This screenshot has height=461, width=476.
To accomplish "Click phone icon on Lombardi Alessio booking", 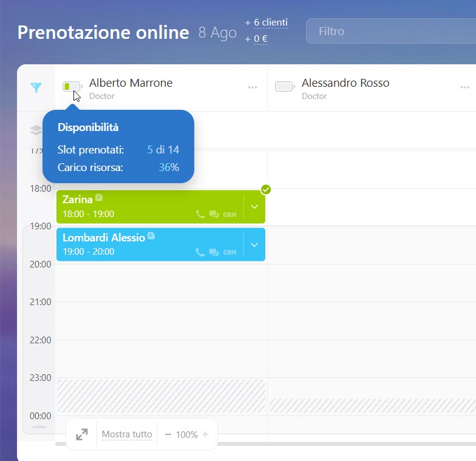I will 200,252.
